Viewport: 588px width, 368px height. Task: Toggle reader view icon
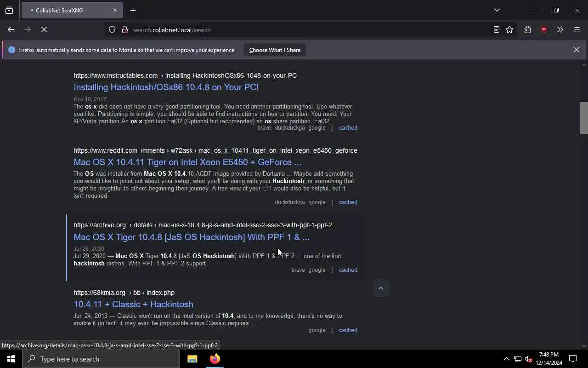point(496,29)
